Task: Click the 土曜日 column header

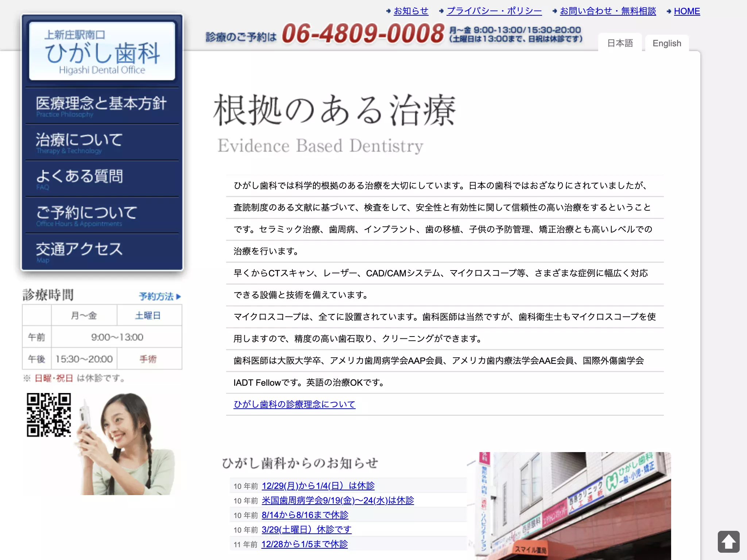Action: click(x=149, y=315)
